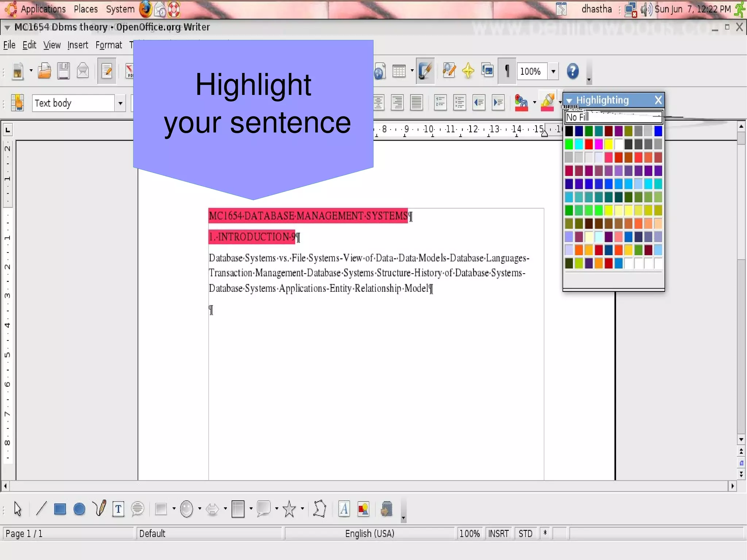Toggle Edit File mode icon
The width and height of the screenshot is (747, 560).
(x=107, y=71)
